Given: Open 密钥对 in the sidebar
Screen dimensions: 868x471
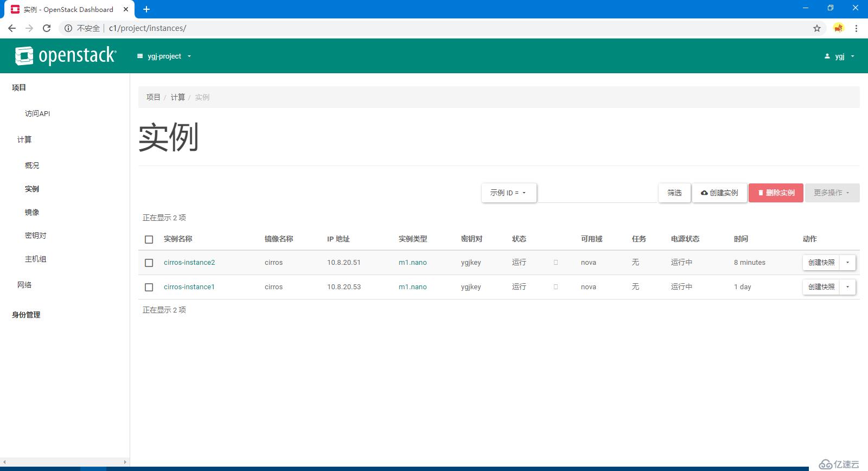Looking at the screenshot, I should [36, 235].
